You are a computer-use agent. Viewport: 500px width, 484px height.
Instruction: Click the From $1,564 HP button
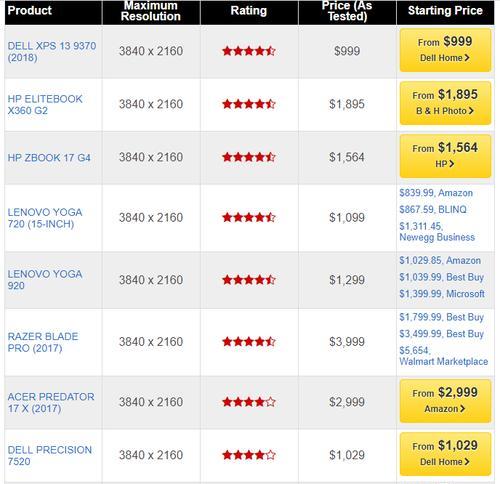pyautogui.click(x=445, y=156)
